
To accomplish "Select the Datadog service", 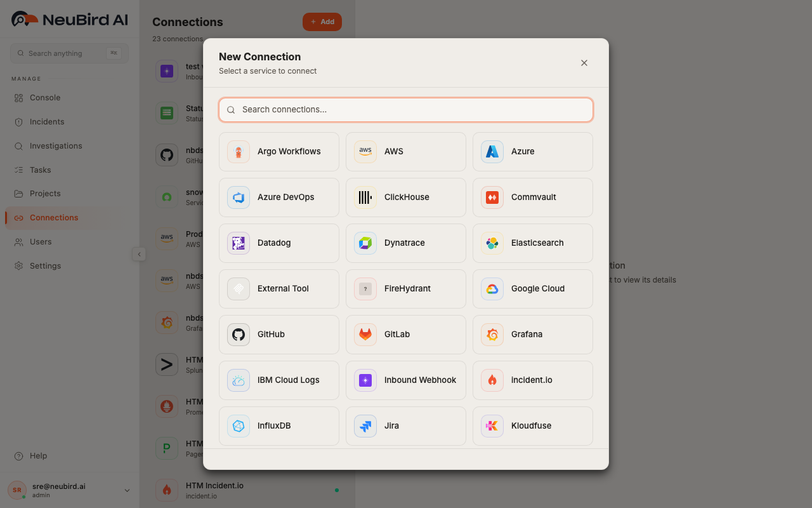I will click(x=278, y=243).
